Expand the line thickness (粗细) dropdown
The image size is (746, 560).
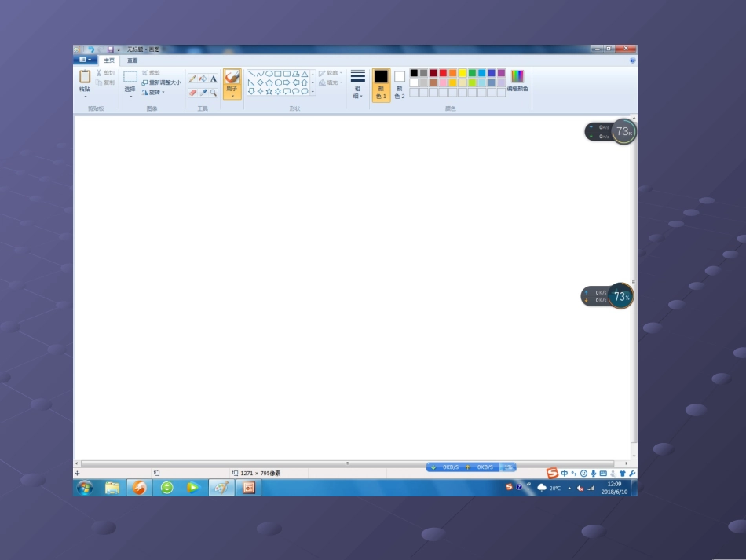tap(358, 83)
